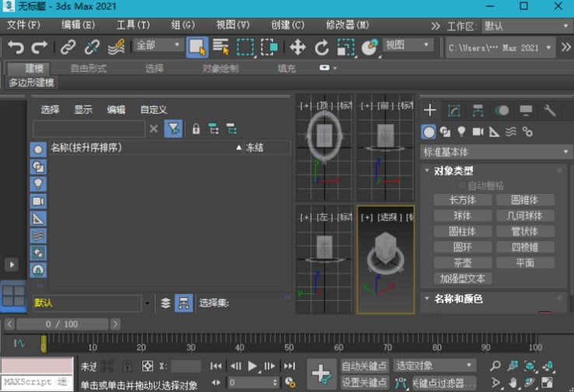Viewport: 574px width, 392px height.
Task: Select Cameras category in Create panel
Action: [478, 131]
